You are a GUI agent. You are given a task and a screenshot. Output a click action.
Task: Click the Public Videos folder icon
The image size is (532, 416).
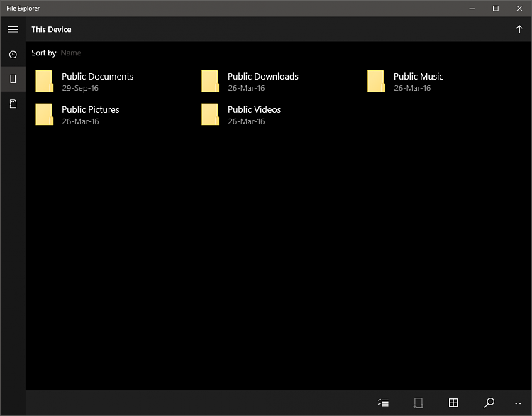point(211,114)
